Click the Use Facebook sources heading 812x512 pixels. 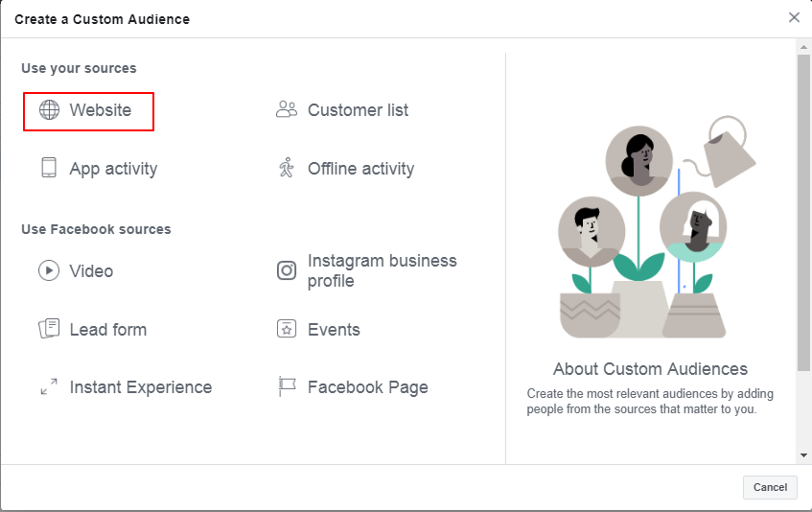96,229
